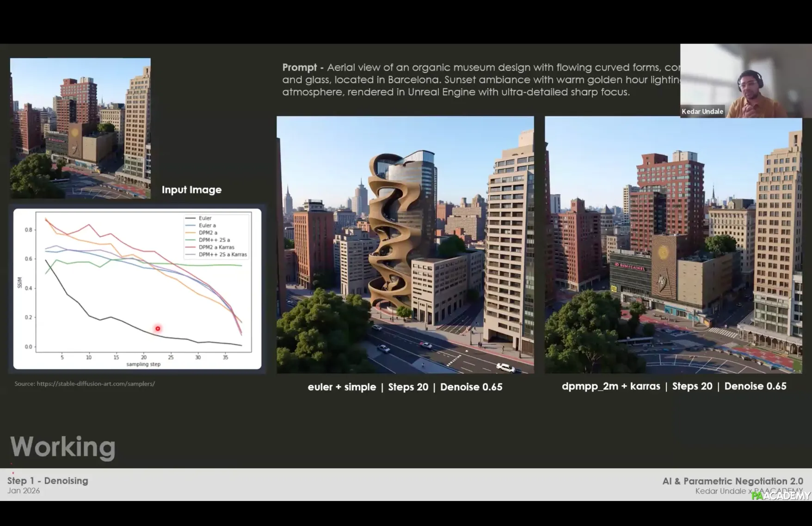Image resolution: width=812 pixels, height=526 pixels.
Task: Click the 'sampling step' axis label
Action: point(143,364)
